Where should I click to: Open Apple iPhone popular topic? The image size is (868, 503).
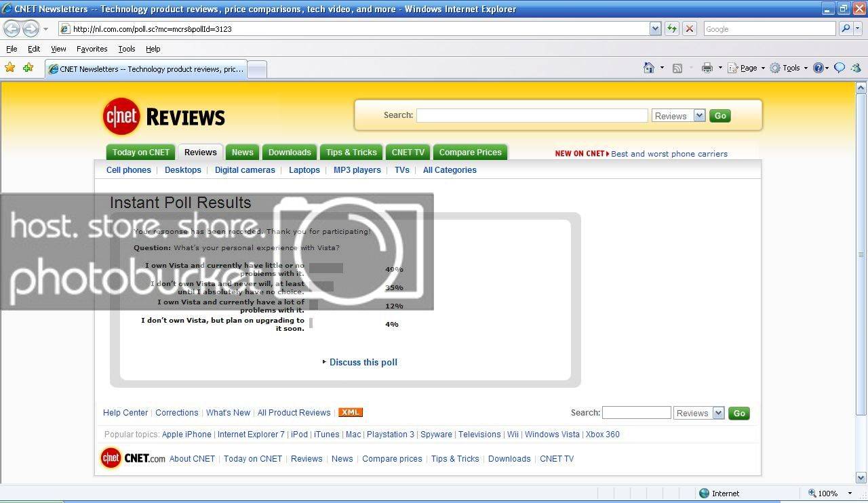(x=186, y=435)
